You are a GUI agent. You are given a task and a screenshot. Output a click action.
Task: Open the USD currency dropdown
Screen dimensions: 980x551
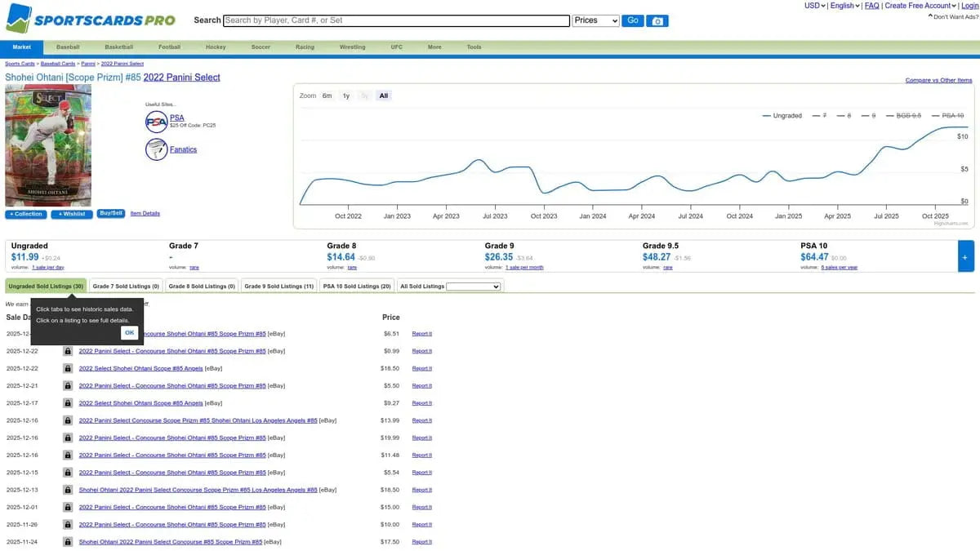[x=814, y=6]
